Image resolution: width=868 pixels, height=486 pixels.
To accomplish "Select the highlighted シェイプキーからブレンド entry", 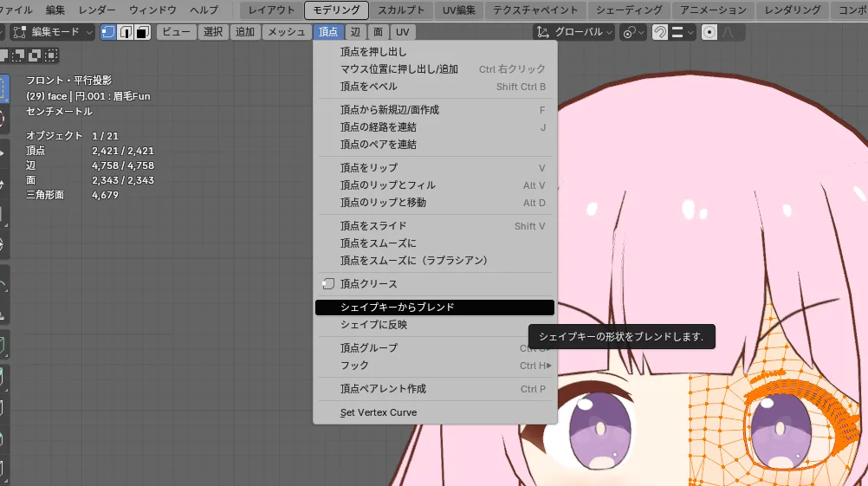I will coord(435,308).
